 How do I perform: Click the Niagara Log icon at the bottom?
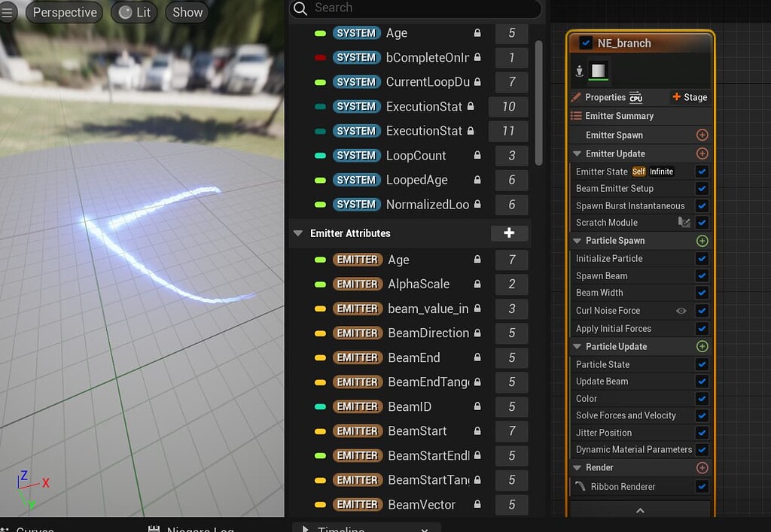[x=155, y=528]
